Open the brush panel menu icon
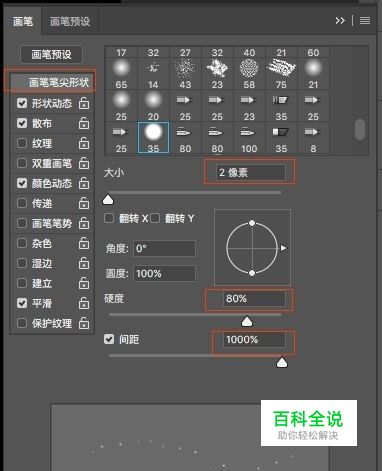The image size is (382, 471). (x=365, y=21)
